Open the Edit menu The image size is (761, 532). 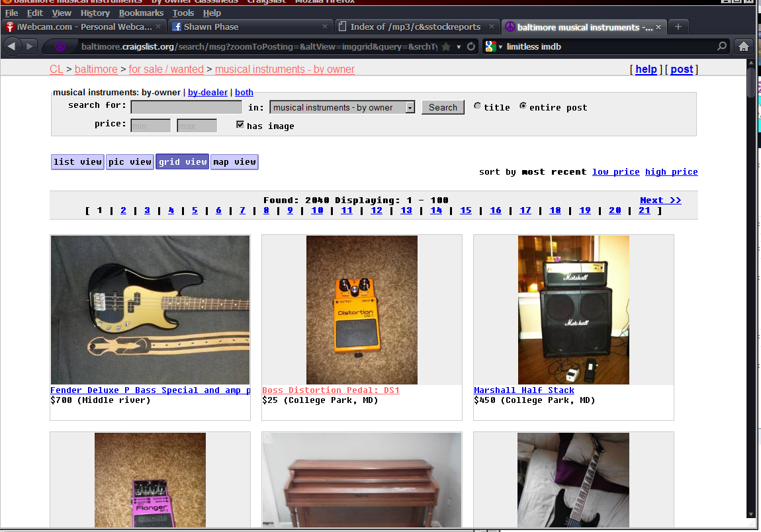tap(35, 13)
